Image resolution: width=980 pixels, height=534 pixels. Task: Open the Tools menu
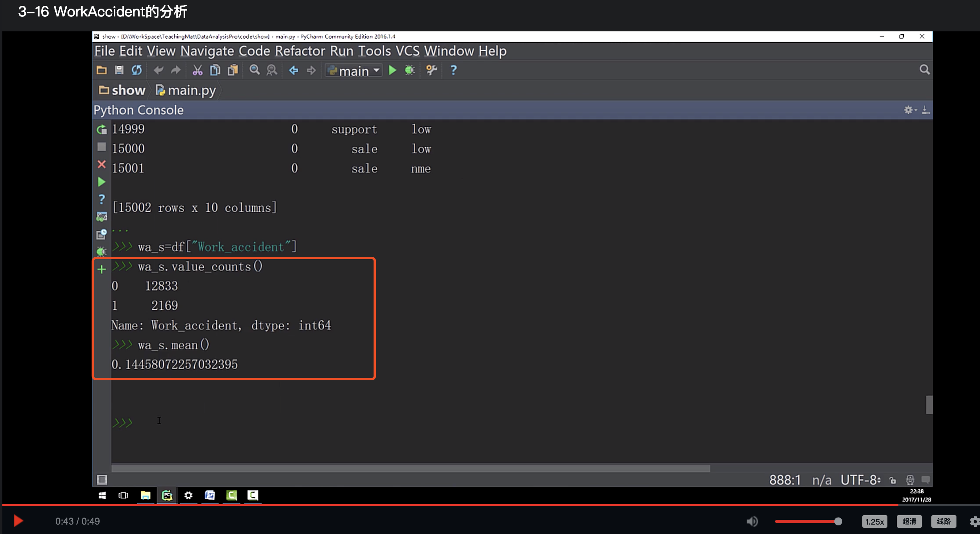(x=375, y=51)
